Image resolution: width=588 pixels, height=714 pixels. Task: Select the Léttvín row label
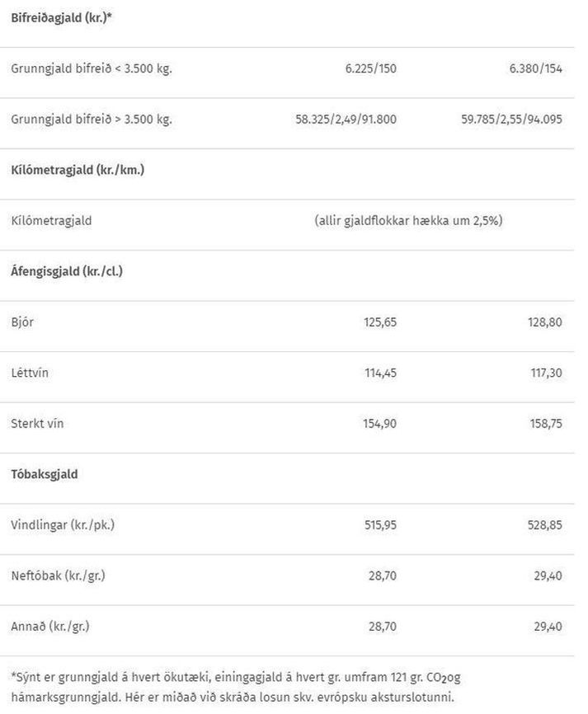pyautogui.click(x=30, y=373)
